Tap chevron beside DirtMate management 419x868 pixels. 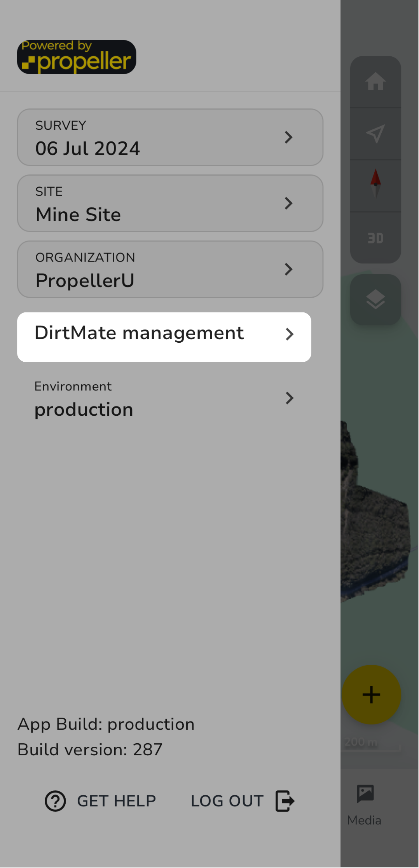click(290, 334)
